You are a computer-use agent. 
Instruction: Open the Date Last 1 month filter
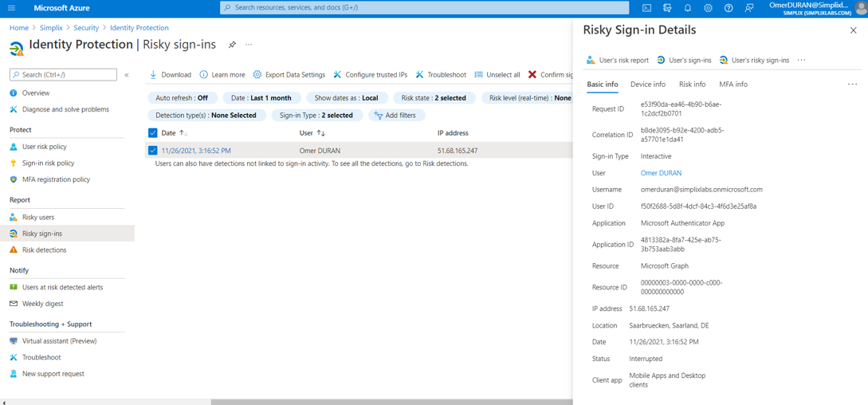[261, 97]
